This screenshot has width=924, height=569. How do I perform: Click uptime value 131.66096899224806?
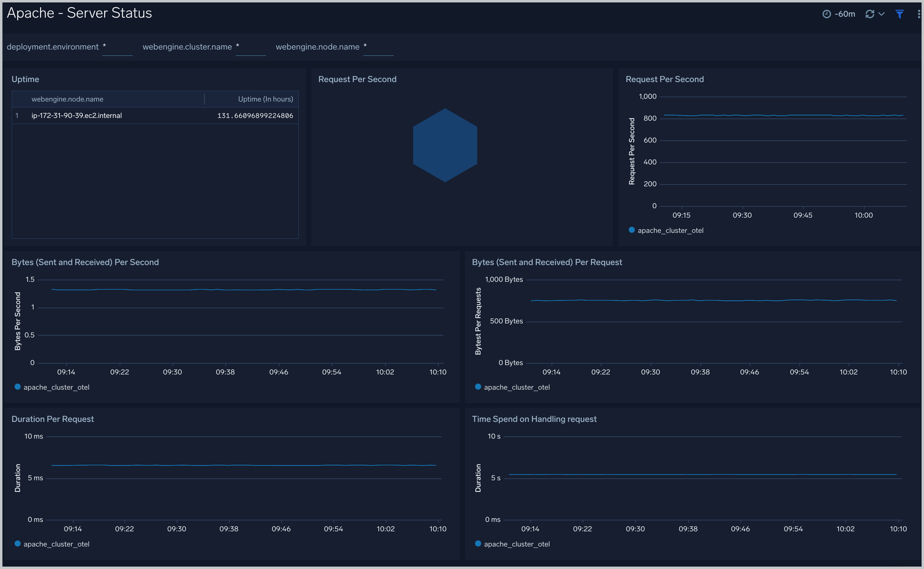255,116
